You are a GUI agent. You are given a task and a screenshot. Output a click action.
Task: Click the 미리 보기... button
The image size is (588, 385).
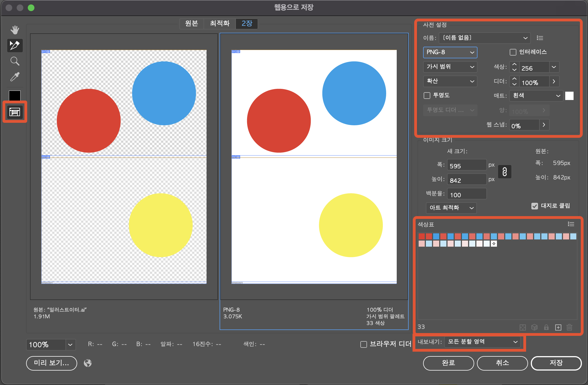51,363
